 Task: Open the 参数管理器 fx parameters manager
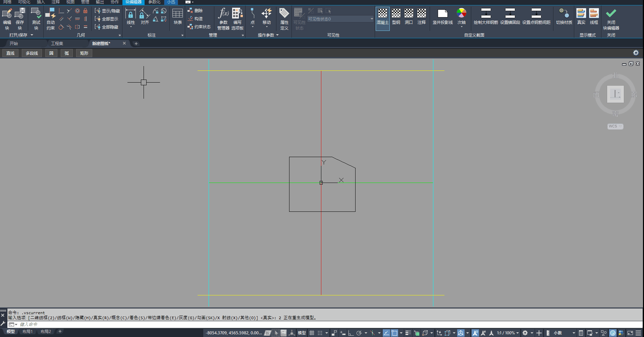tap(223, 19)
